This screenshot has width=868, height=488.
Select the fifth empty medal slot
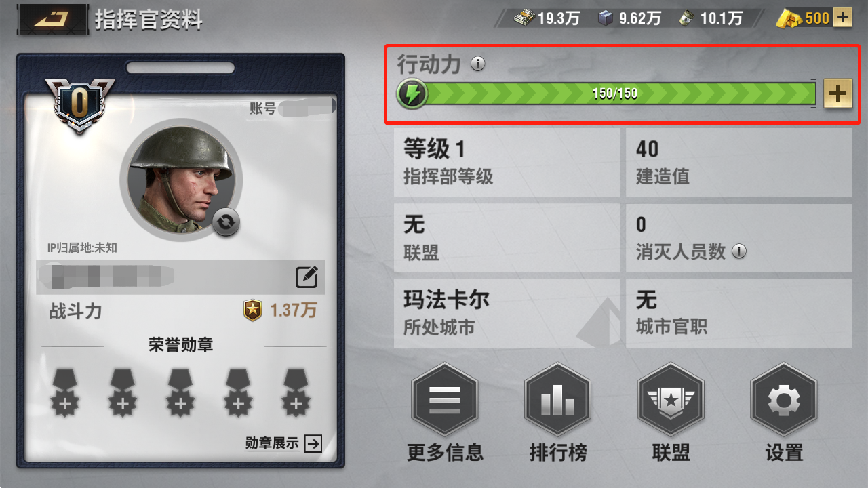click(x=296, y=392)
